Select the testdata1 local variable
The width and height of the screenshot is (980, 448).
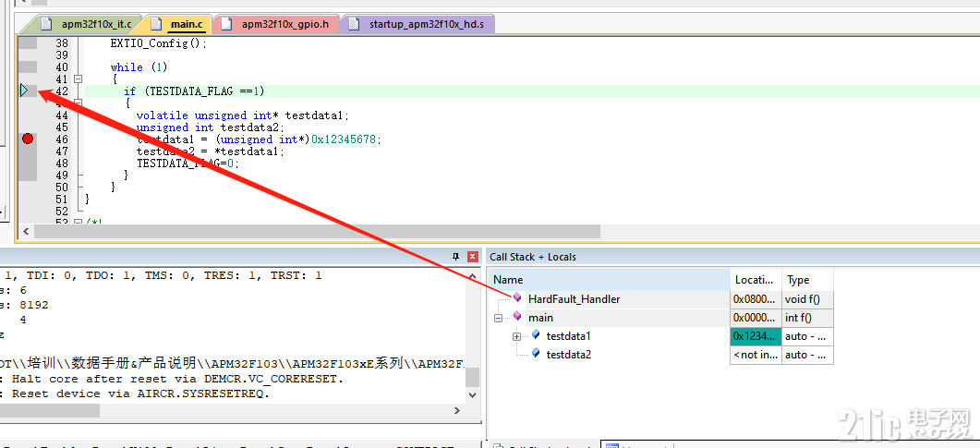click(x=569, y=336)
